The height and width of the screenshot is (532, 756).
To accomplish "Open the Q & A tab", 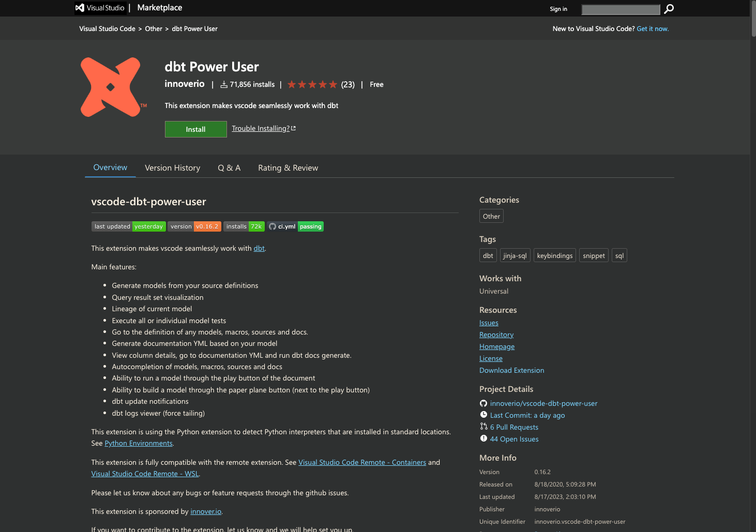I will coord(229,168).
